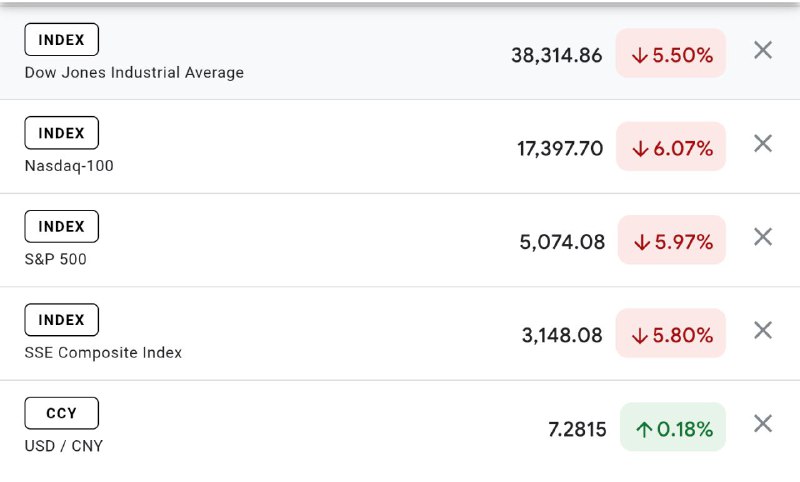Remove SSE Composite Index entry

pyautogui.click(x=763, y=330)
